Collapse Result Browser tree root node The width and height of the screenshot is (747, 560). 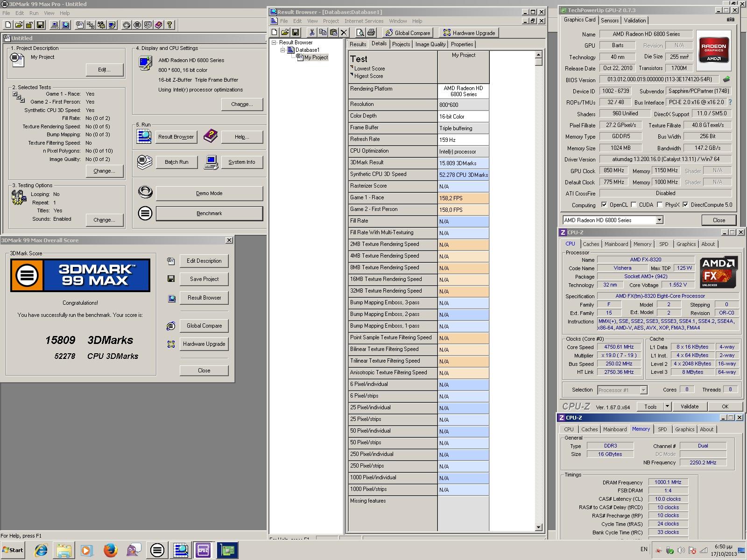coord(274,42)
